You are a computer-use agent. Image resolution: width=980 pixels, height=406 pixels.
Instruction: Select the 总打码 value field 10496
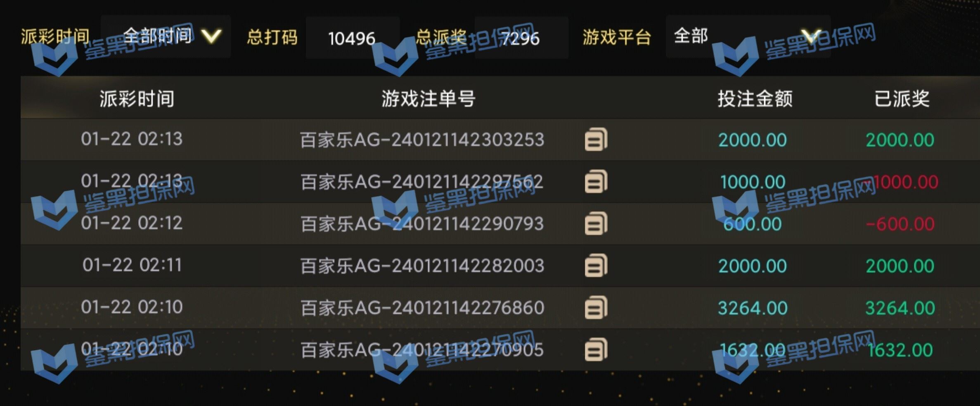[x=353, y=38]
